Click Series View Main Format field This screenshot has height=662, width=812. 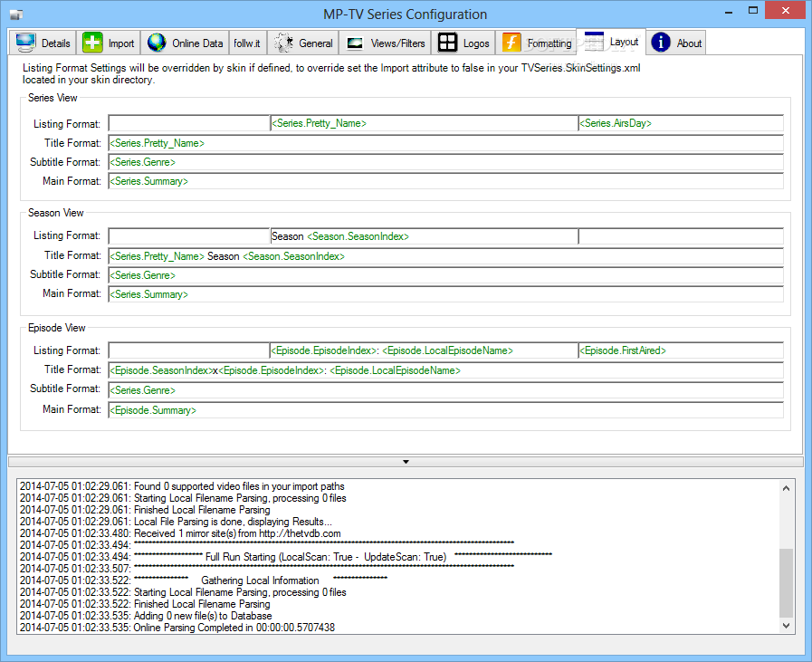click(x=446, y=181)
